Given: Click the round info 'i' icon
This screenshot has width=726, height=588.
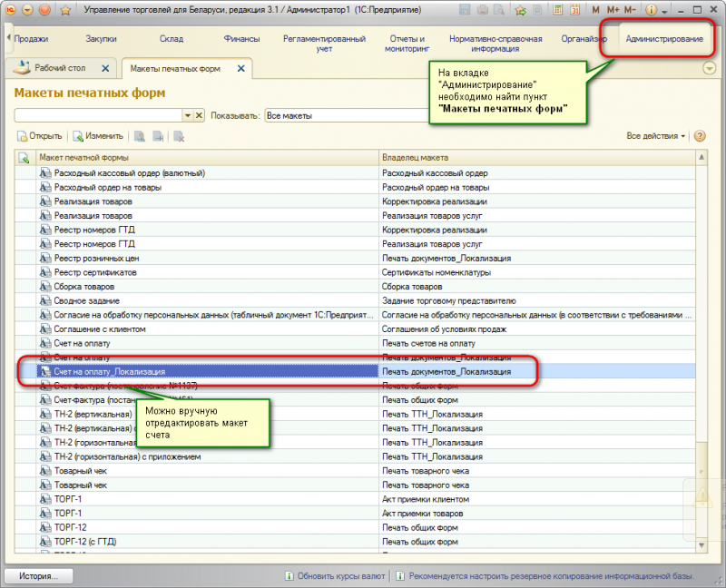Looking at the screenshot, I should (651, 10).
